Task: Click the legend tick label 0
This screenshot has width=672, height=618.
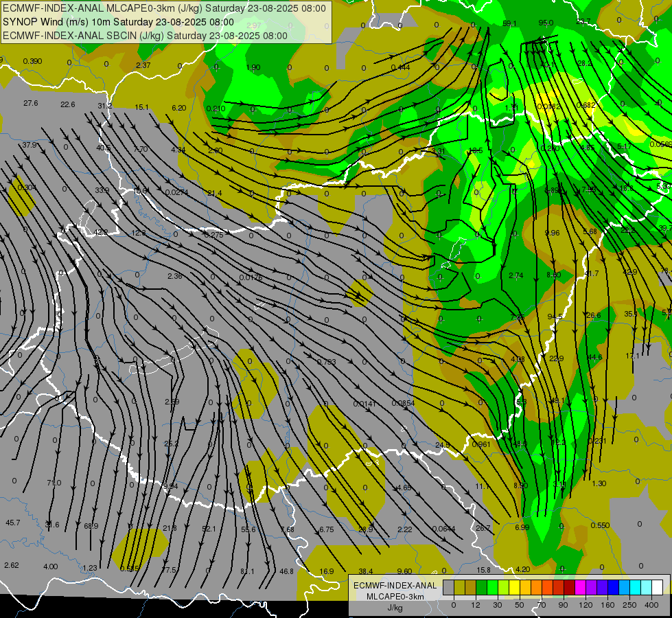Action: point(454,605)
